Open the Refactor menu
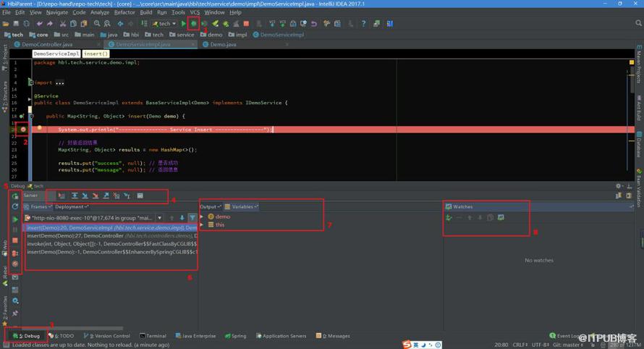Screen dimensions: 644x349 tap(124, 12)
